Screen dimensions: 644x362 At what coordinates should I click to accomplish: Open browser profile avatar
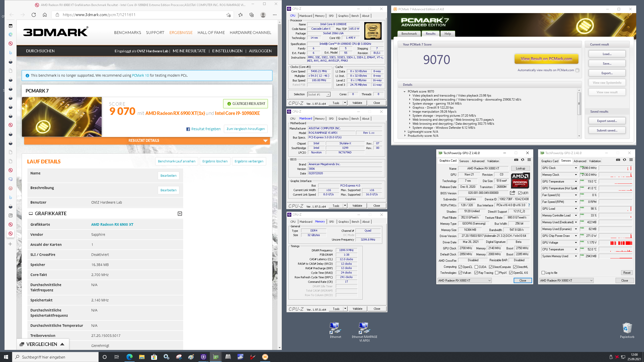coord(263,15)
